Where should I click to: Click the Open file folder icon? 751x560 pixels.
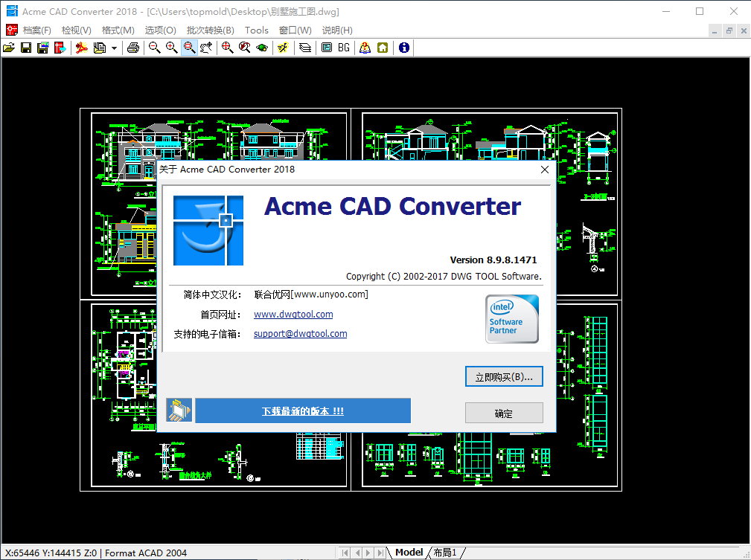click(x=9, y=48)
